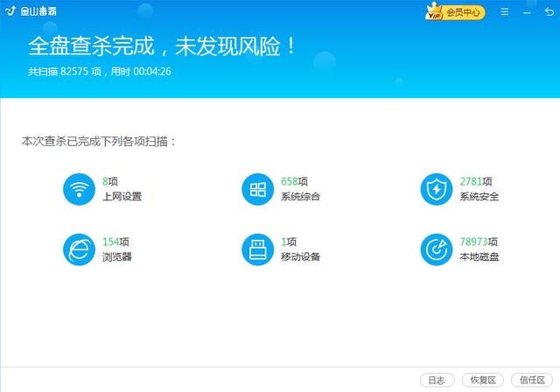Screen dimensions: 560x392
Task: Select the 1项 count text
Action: (289, 241)
